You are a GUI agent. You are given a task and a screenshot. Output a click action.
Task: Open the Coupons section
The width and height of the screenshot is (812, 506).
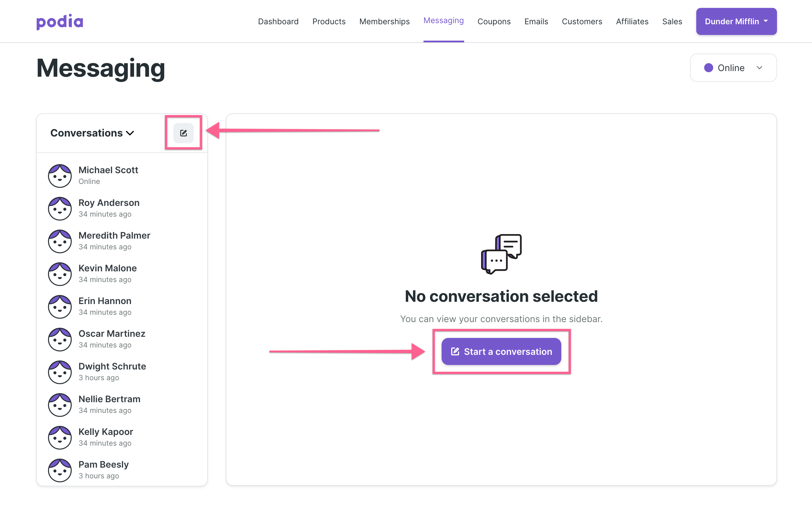point(494,21)
